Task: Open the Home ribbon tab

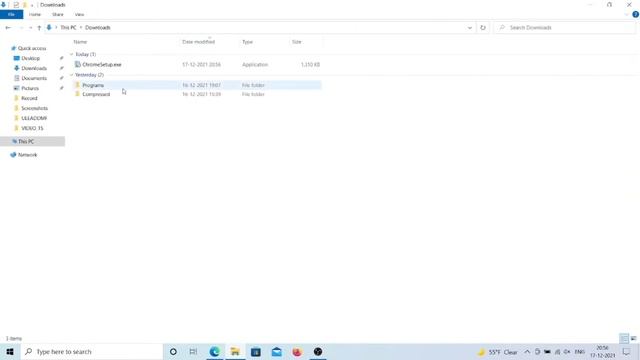Action: click(35, 14)
